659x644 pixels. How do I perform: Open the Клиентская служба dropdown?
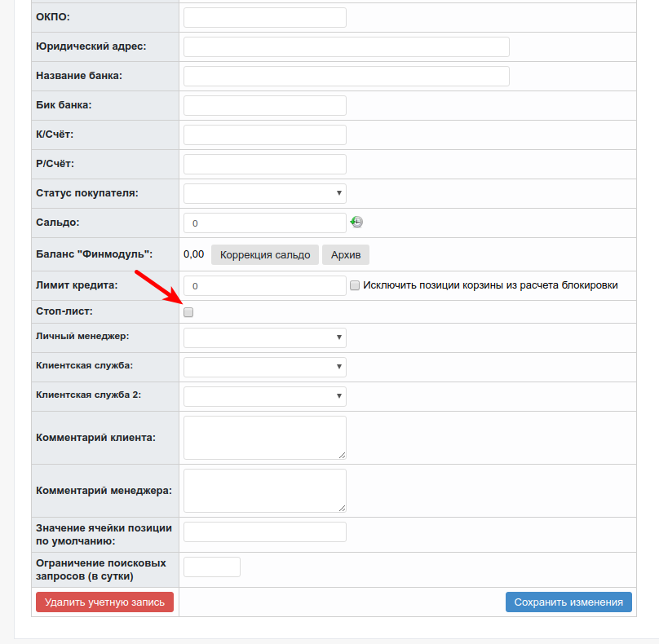[264, 367]
